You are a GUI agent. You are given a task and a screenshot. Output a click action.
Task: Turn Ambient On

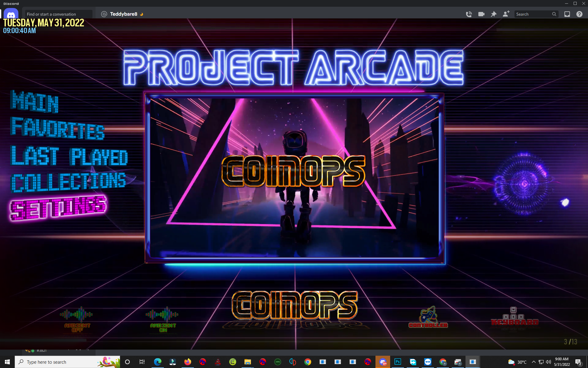(163, 319)
